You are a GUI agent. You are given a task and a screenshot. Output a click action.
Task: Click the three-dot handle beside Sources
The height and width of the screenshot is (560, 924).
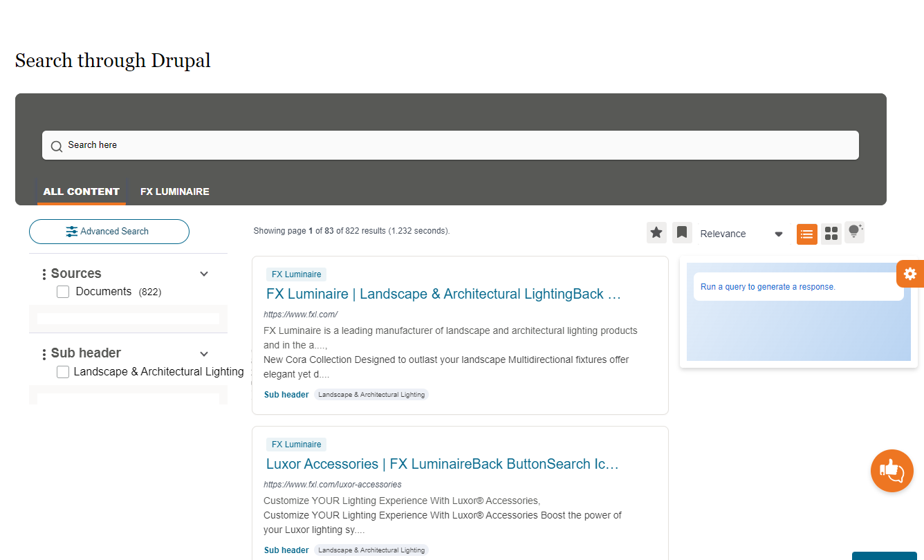pyautogui.click(x=44, y=274)
